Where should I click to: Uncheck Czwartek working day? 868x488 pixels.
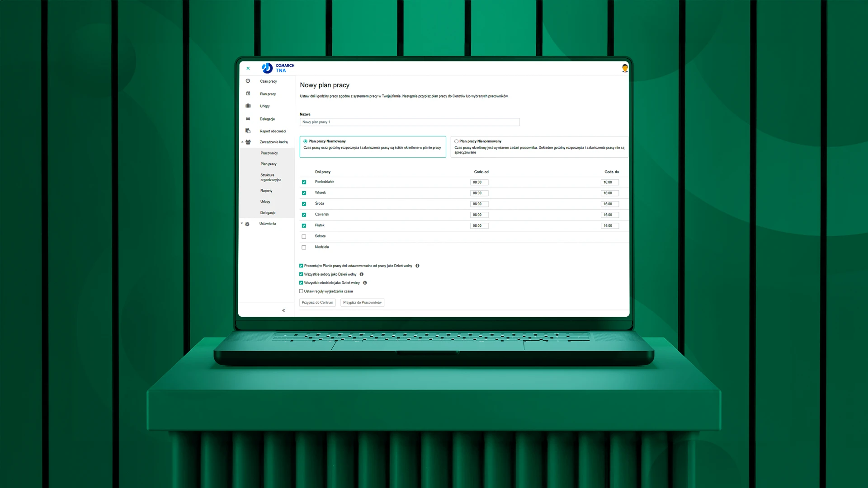click(304, 215)
